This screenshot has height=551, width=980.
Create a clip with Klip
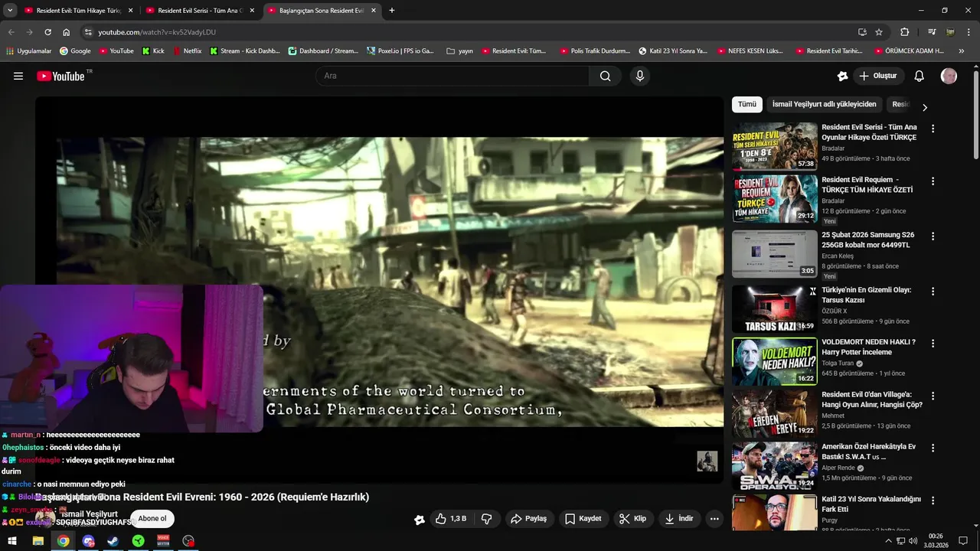click(633, 518)
